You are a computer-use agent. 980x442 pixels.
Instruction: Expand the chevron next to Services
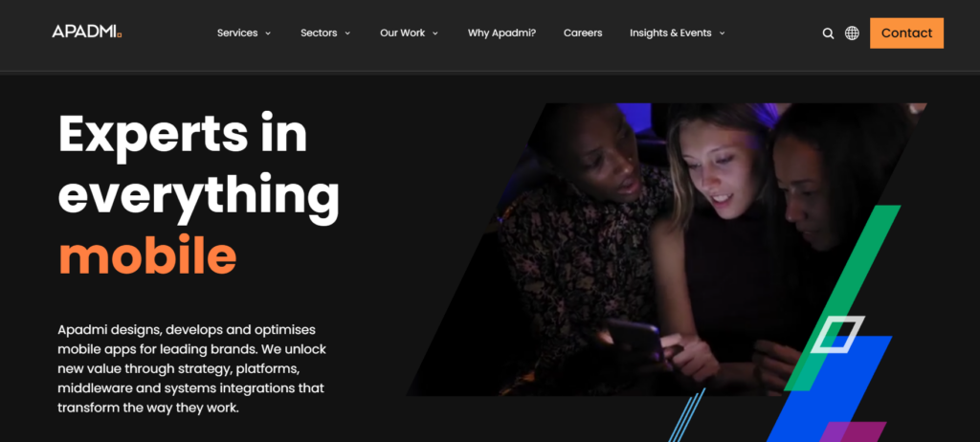[268, 33]
